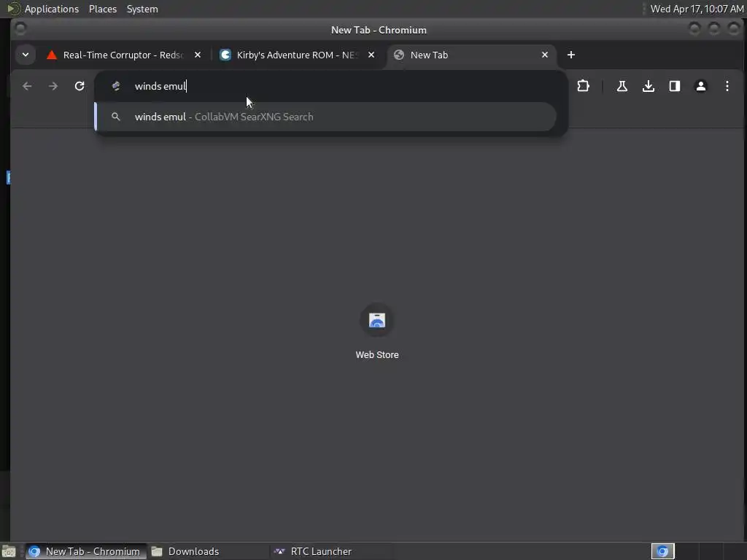Screen dimensions: 747x560
Task: Select 'winds emul' SearXNG search suggestion
Action: (x=326, y=117)
